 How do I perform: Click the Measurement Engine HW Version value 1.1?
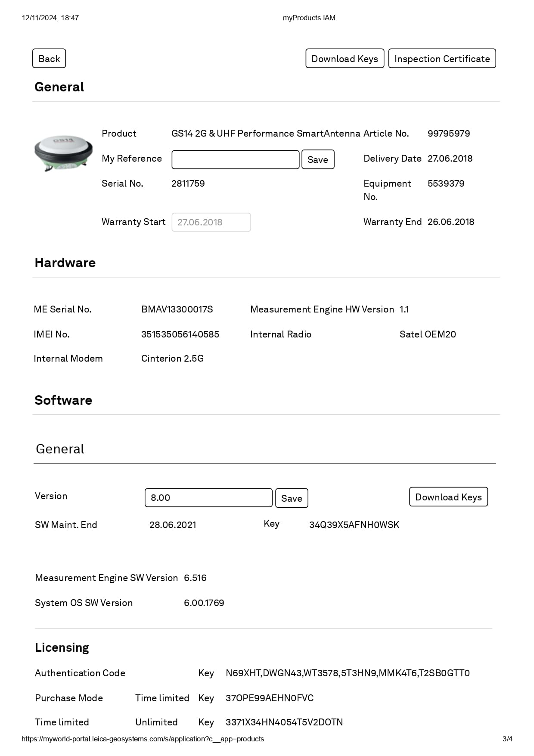[x=404, y=309]
